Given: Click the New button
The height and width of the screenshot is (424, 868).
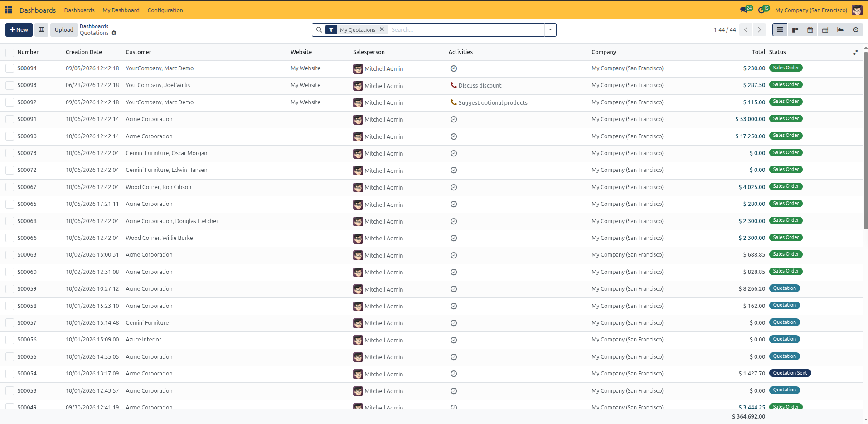Looking at the screenshot, I should click(x=19, y=30).
